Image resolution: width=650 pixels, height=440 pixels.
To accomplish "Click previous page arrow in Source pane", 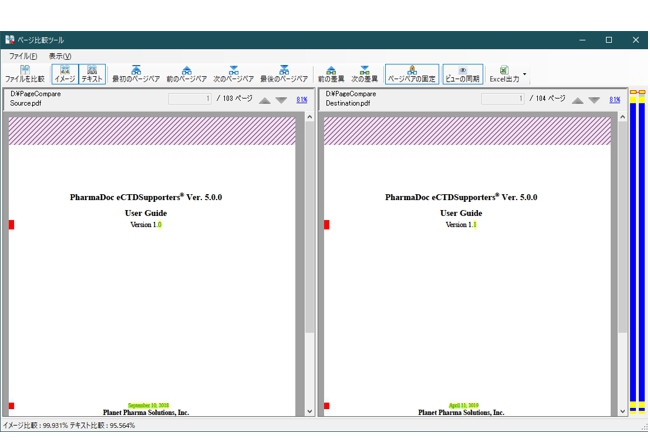I will pyautogui.click(x=264, y=100).
